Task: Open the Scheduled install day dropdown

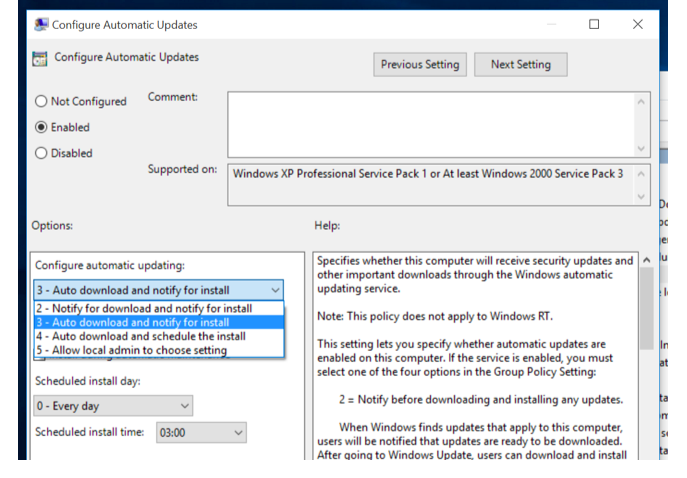Action: [x=113, y=406]
